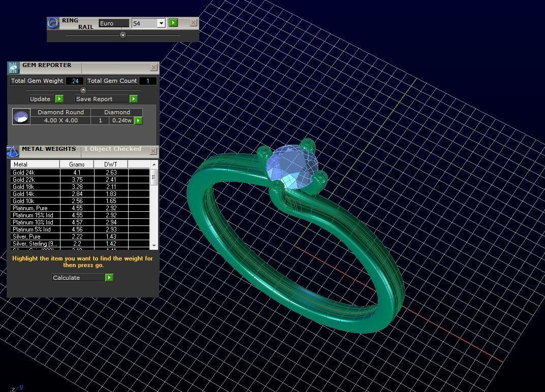Select the Gold 22k row
Screen dimensions: 545x392
coord(80,180)
